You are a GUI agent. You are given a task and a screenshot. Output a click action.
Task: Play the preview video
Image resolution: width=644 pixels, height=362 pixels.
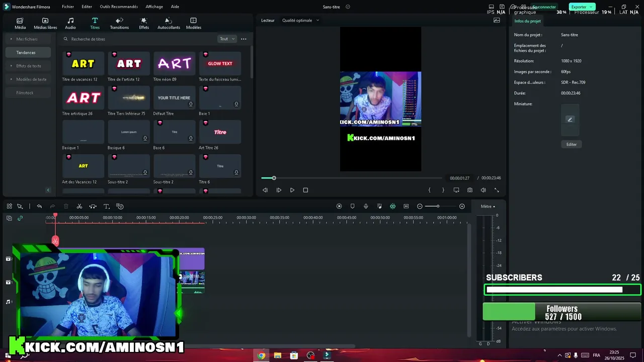(x=292, y=190)
